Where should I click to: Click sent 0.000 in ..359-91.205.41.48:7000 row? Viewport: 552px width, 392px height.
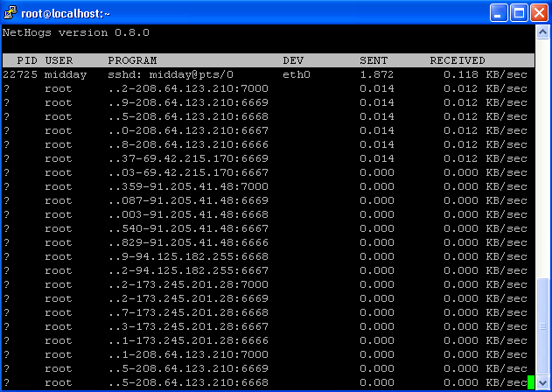pyautogui.click(x=377, y=186)
